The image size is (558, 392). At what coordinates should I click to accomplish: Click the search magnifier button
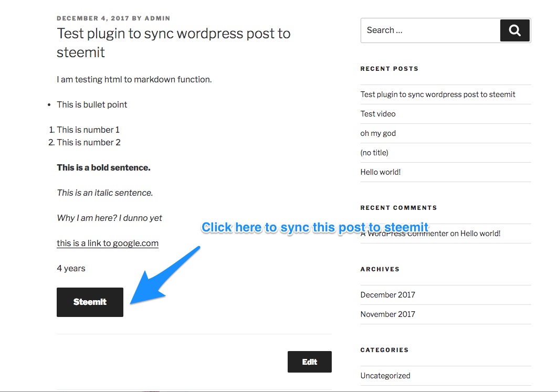tap(515, 30)
